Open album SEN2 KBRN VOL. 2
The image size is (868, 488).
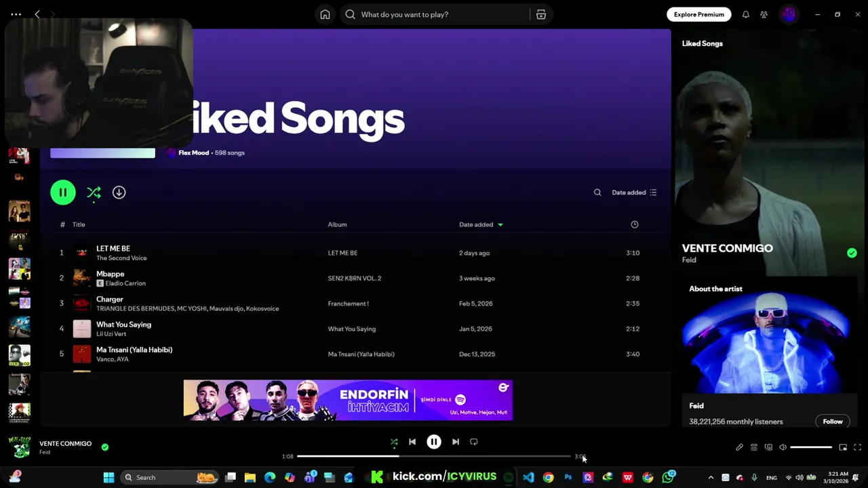355,278
